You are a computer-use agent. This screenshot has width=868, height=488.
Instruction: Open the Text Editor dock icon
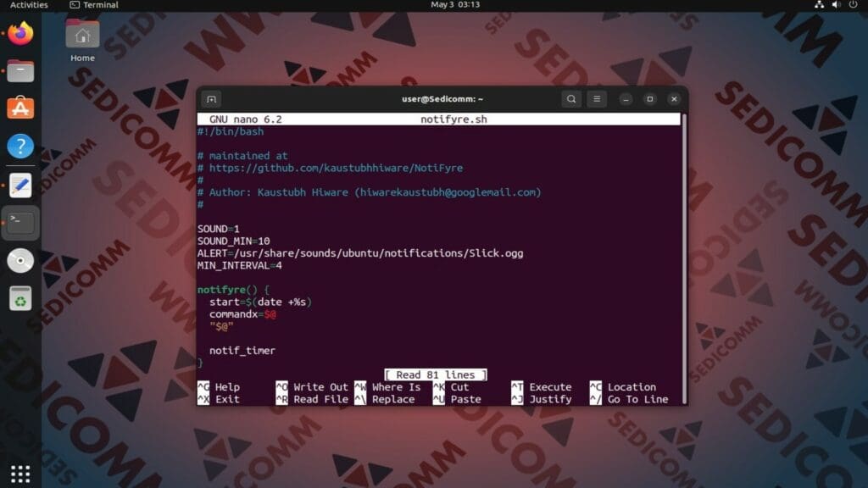click(x=20, y=186)
